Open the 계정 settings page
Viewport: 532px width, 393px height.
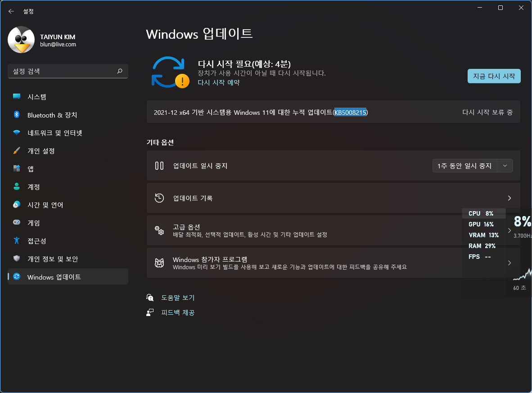68,187
